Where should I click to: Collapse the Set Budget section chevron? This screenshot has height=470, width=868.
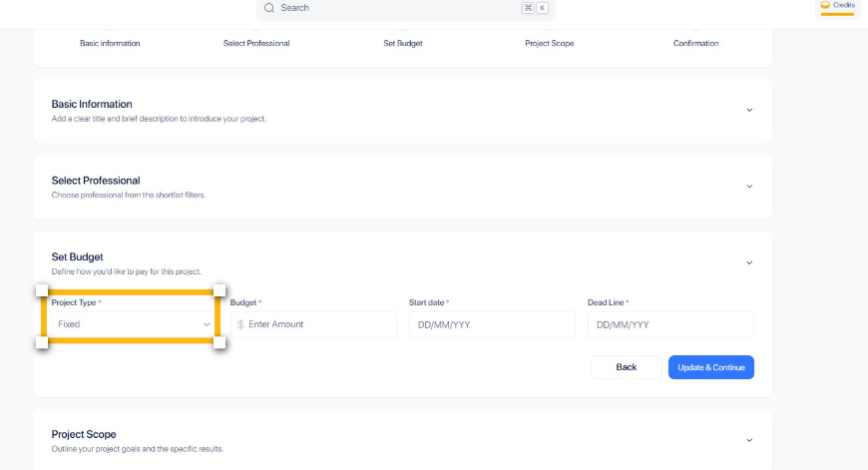[749, 263]
